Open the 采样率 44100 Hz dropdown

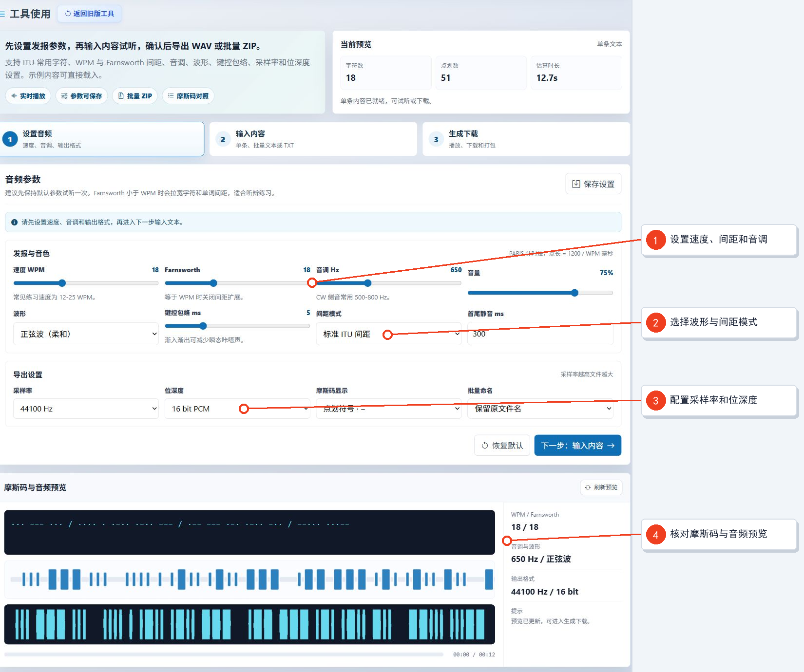tap(86, 409)
